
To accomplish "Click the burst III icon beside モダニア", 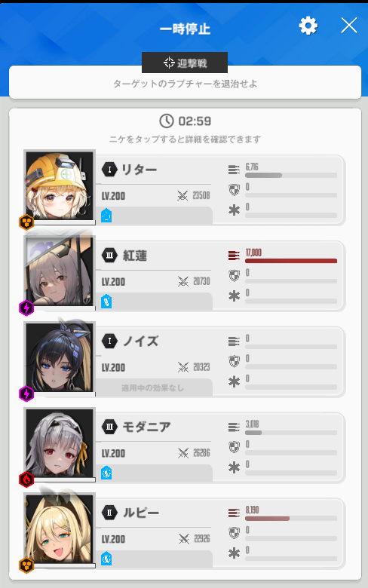I will coord(109,427).
